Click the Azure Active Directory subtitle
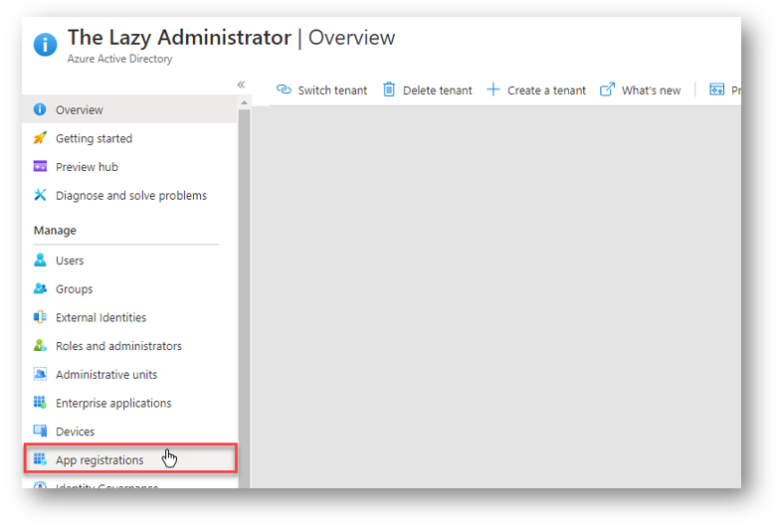The width and height of the screenshot is (780, 532). click(x=119, y=59)
